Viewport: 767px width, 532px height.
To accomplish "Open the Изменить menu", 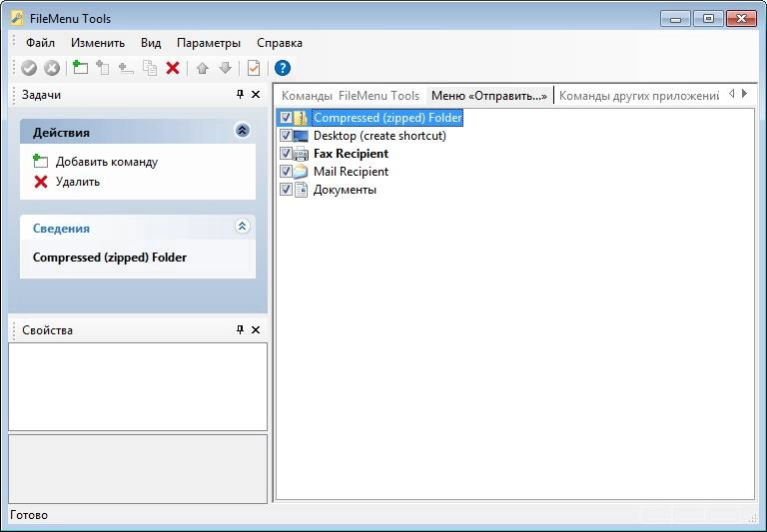I will 98,43.
